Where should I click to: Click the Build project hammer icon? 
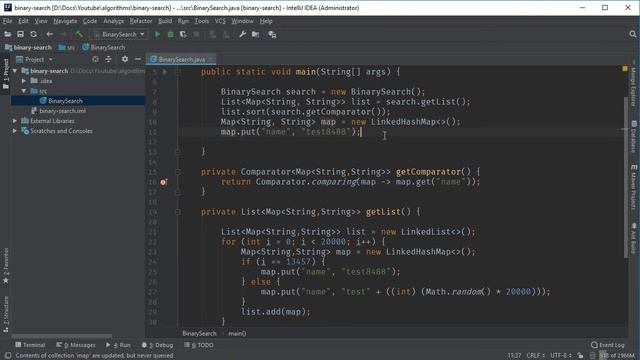point(79,34)
